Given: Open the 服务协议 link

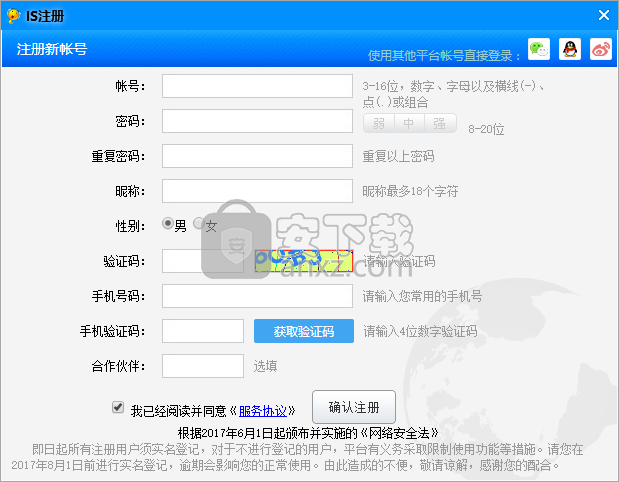Looking at the screenshot, I should click(262, 410).
